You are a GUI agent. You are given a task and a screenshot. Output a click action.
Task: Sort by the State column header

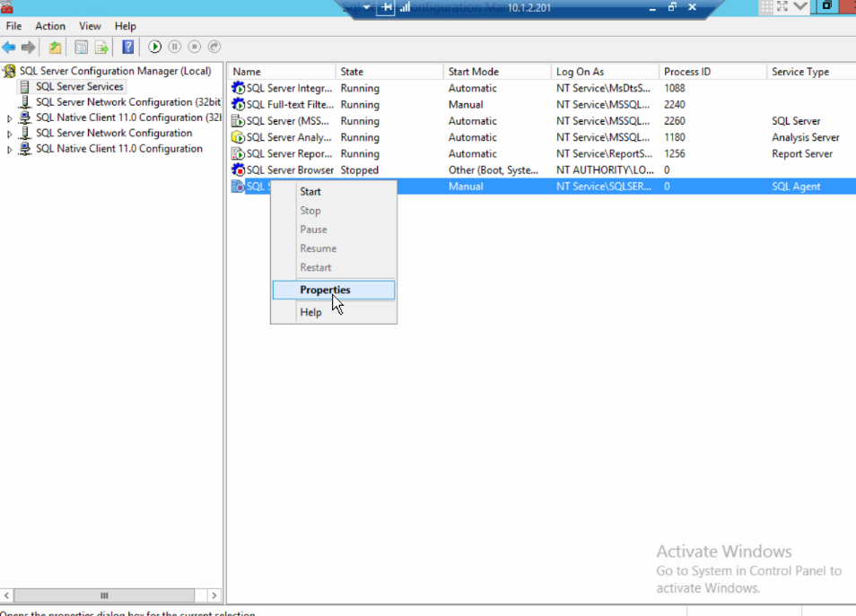pyautogui.click(x=389, y=72)
